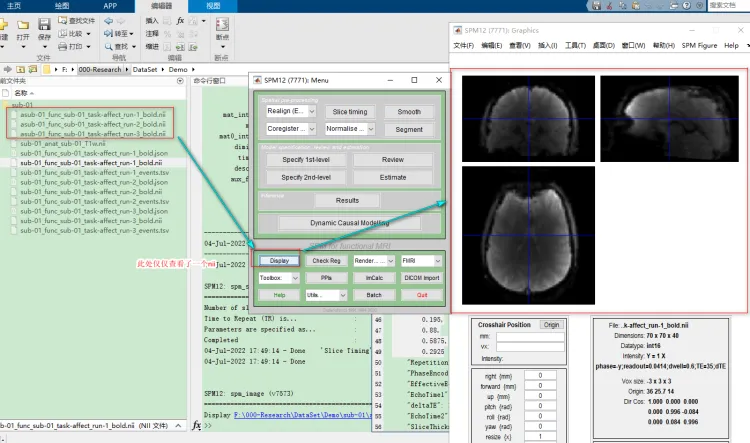Insert a function with the fx icon
Viewport: 750px width, 443px height.
pyautogui.click(x=180, y=21)
